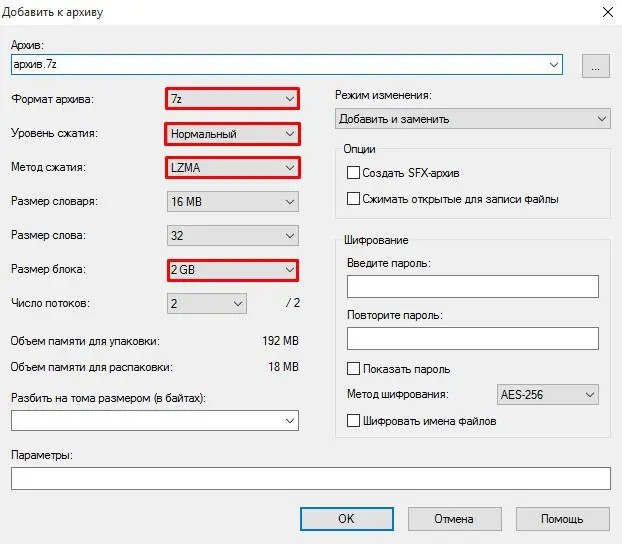
Task: Click the Уровень сжатия label
Action: pyautogui.click(x=54, y=133)
